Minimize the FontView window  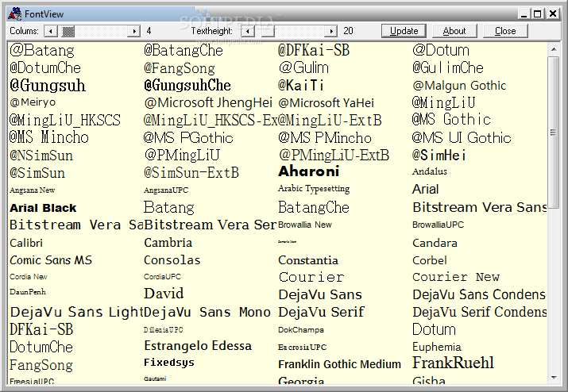[x=524, y=13]
